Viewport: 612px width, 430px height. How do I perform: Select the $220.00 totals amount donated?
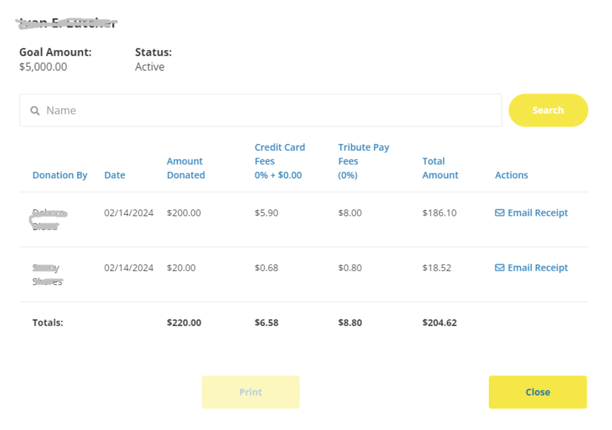184,323
